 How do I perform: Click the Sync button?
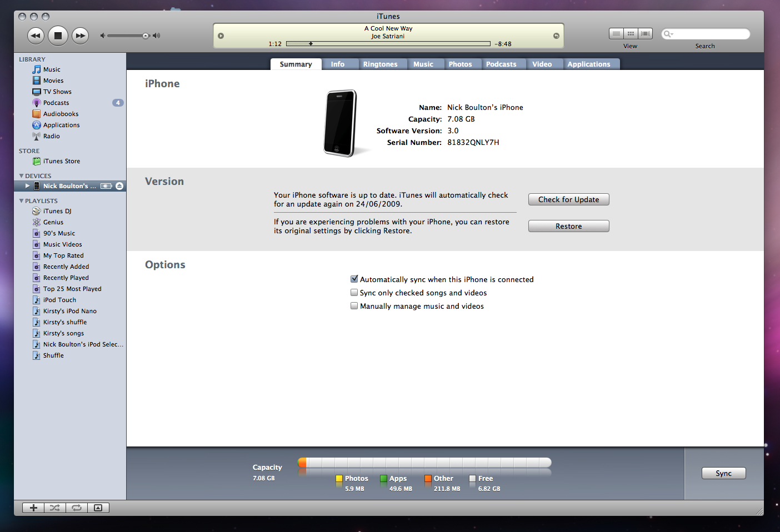pyautogui.click(x=724, y=473)
